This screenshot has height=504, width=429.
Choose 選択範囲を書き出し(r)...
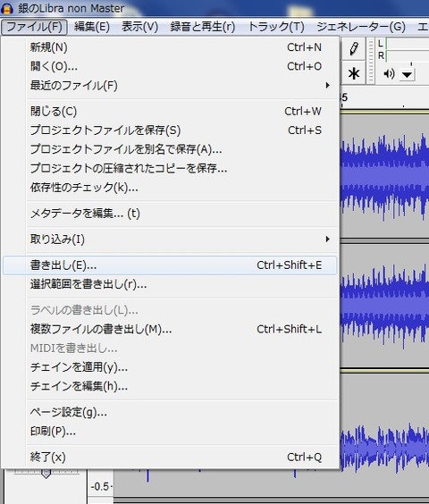click(x=170, y=284)
